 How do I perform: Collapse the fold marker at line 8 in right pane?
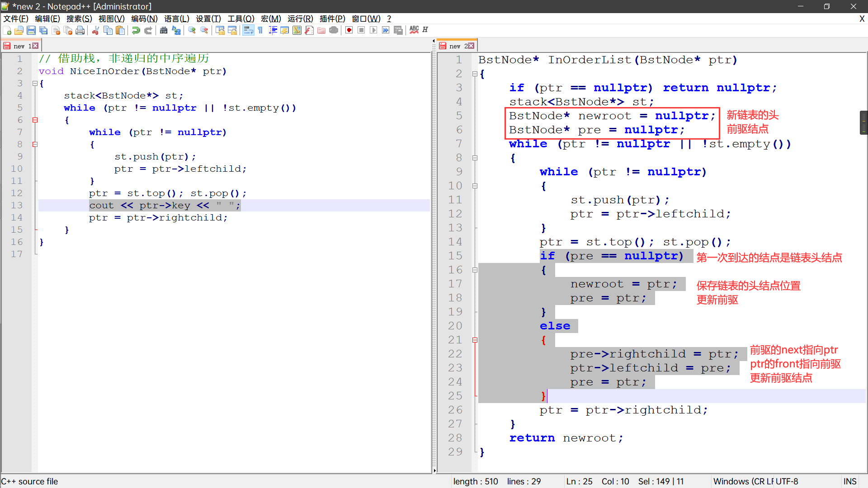(x=475, y=158)
